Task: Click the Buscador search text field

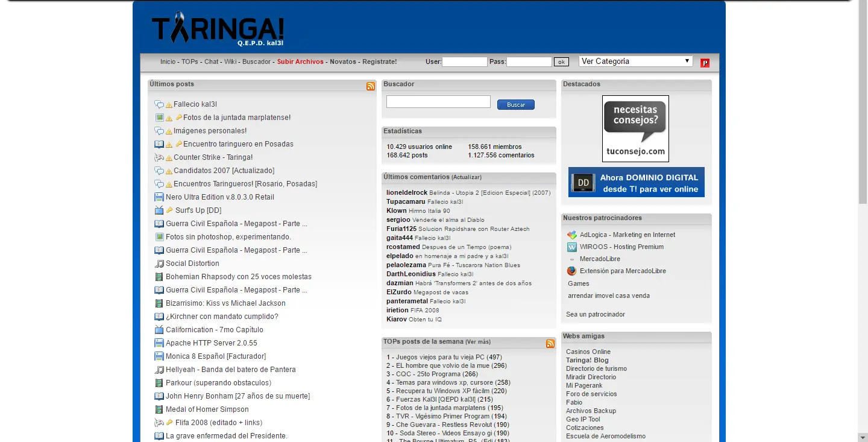Action: point(438,102)
